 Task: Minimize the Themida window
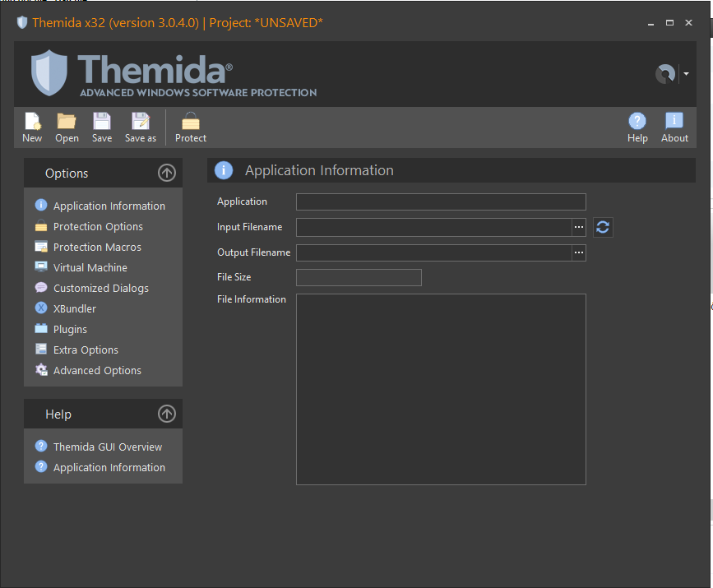(x=650, y=23)
